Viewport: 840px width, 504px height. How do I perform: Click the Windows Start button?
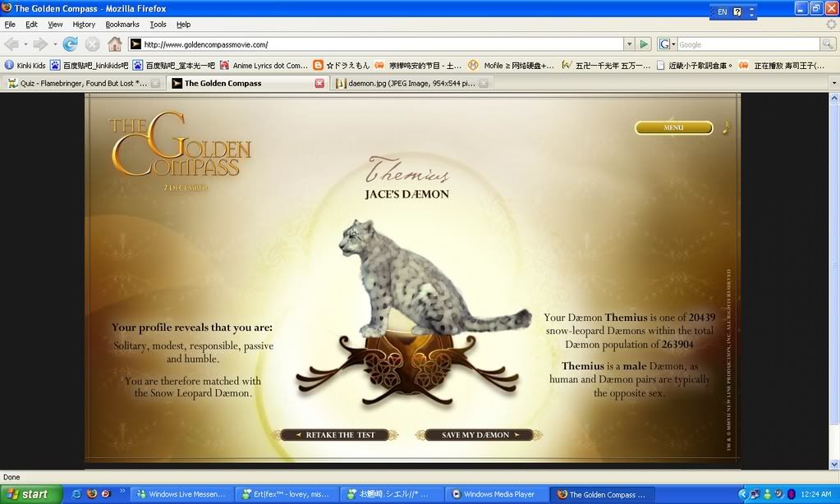coord(30,494)
